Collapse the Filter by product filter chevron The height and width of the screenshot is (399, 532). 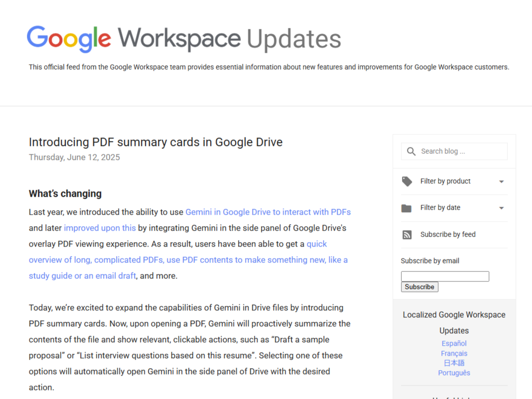[x=502, y=181]
